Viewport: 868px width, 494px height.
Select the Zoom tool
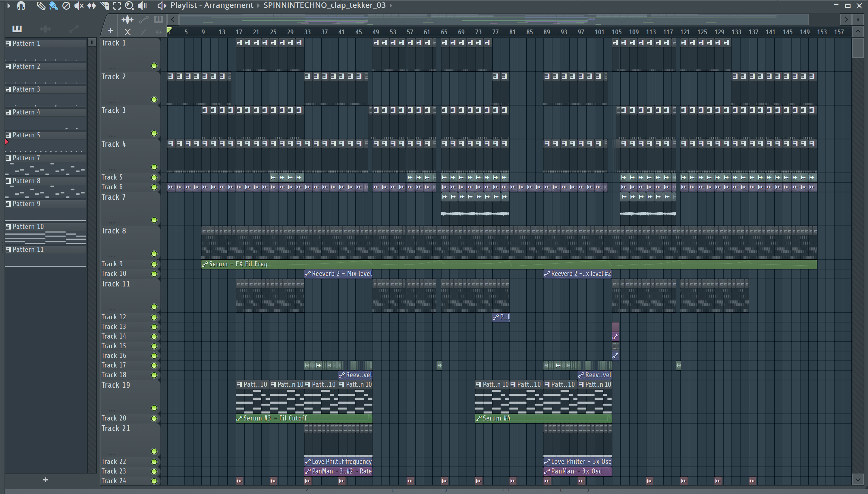point(129,5)
